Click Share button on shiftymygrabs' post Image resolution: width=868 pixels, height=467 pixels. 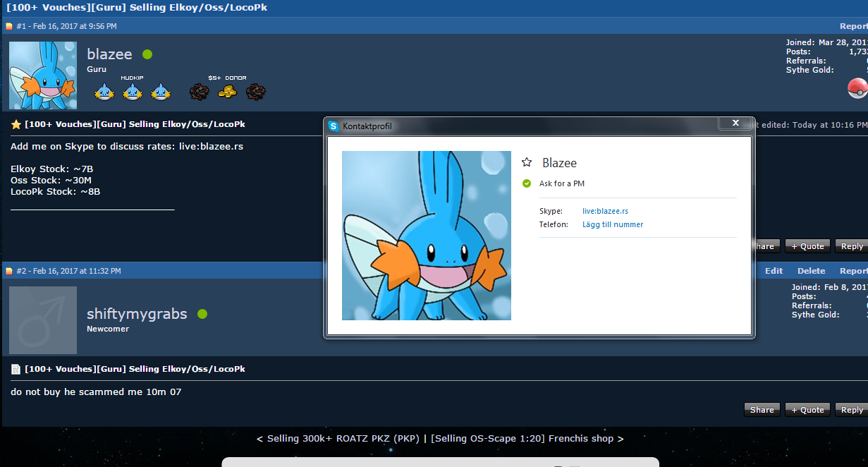pos(762,410)
